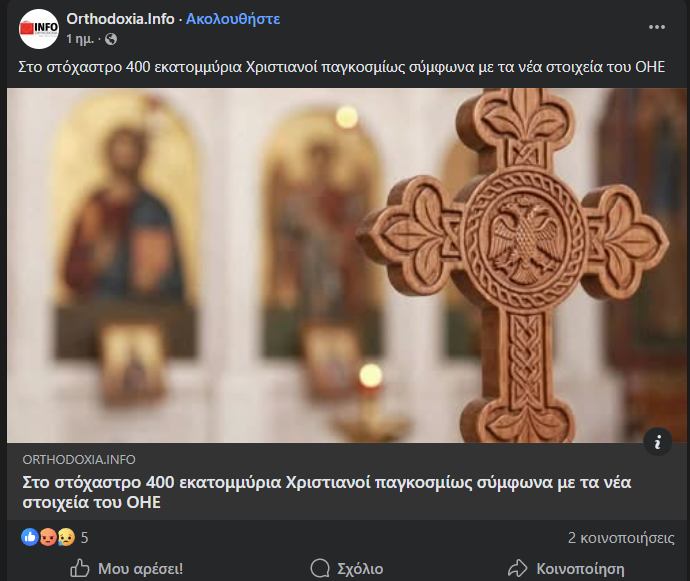Open the Orthodoxia.Info page name link

click(x=120, y=19)
